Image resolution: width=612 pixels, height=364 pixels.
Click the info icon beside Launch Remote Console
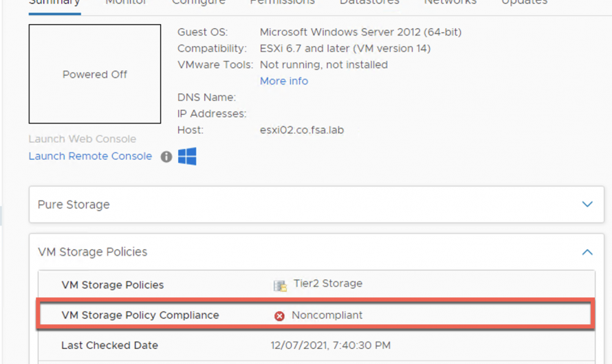[166, 157]
